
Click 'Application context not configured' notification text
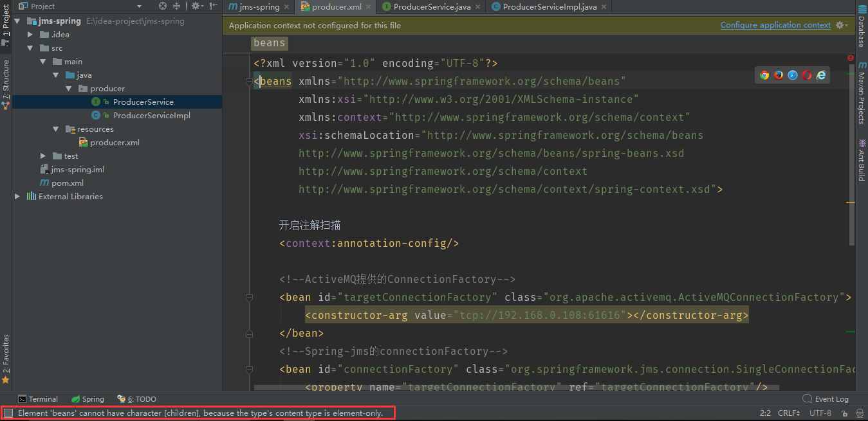click(x=315, y=26)
